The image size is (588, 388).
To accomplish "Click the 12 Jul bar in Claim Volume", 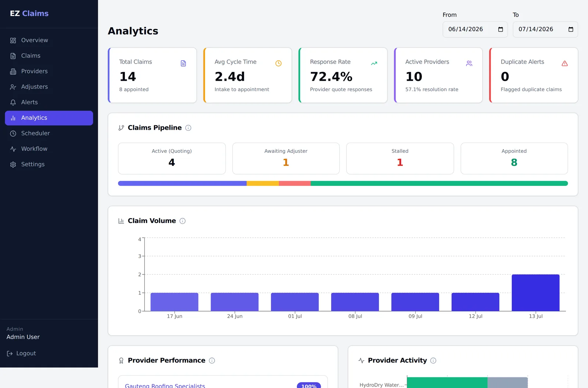I will pyautogui.click(x=475, y=302).
